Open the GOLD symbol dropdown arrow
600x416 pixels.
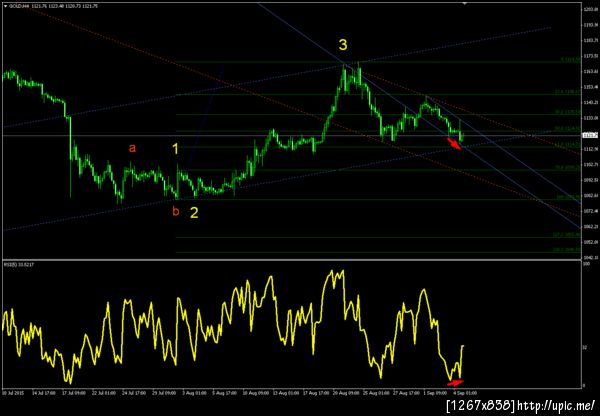5,6
